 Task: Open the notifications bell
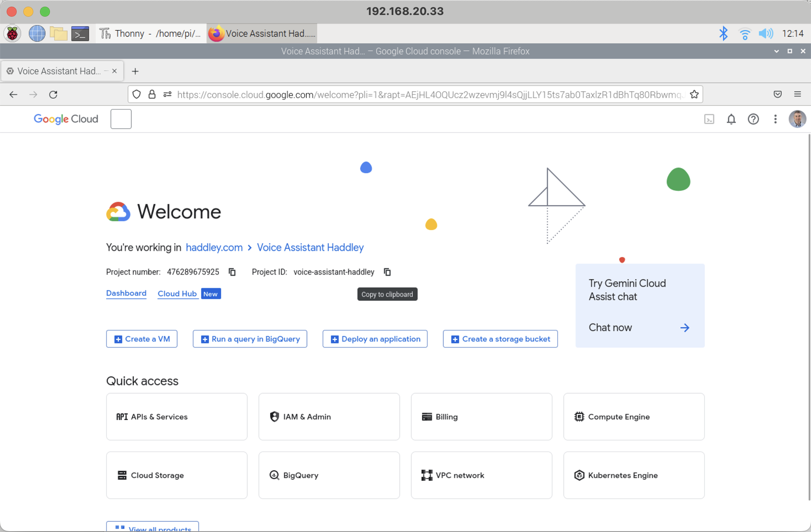[x=731, y=119]
